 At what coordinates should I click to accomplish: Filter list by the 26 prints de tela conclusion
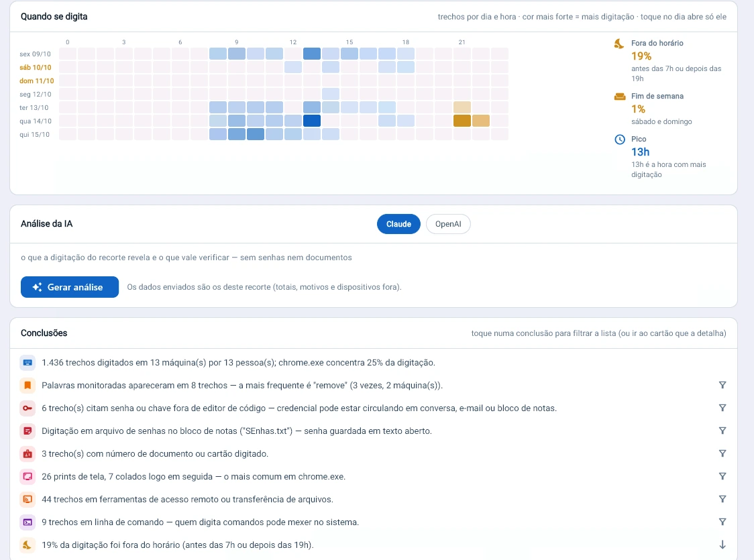click(722, 476)
